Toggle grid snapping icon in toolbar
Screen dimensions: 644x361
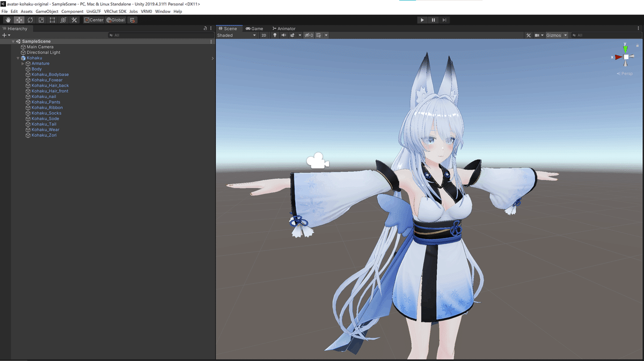[133, 20]
